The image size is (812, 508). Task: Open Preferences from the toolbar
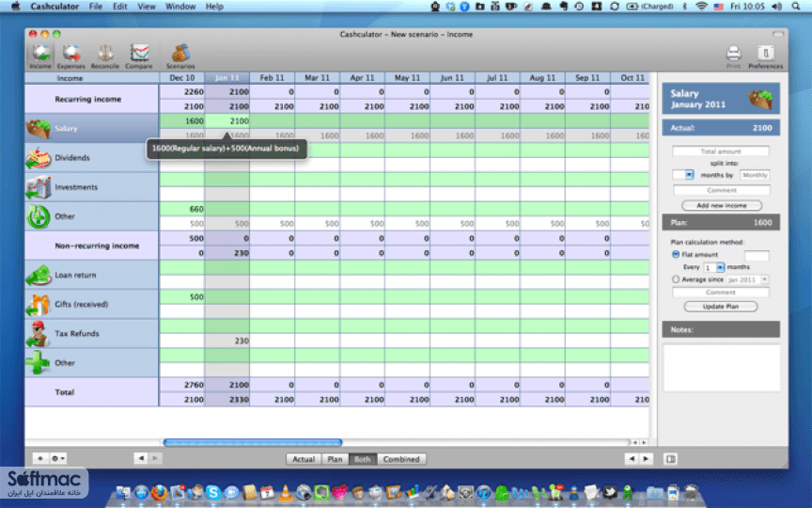[x=765, y=56]
